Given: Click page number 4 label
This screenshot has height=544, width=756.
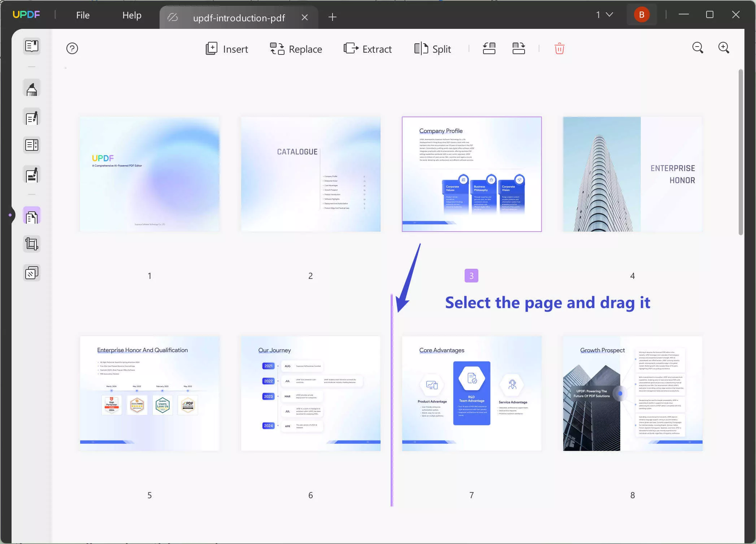Looking at the screenshot, I should pos(633,276).
